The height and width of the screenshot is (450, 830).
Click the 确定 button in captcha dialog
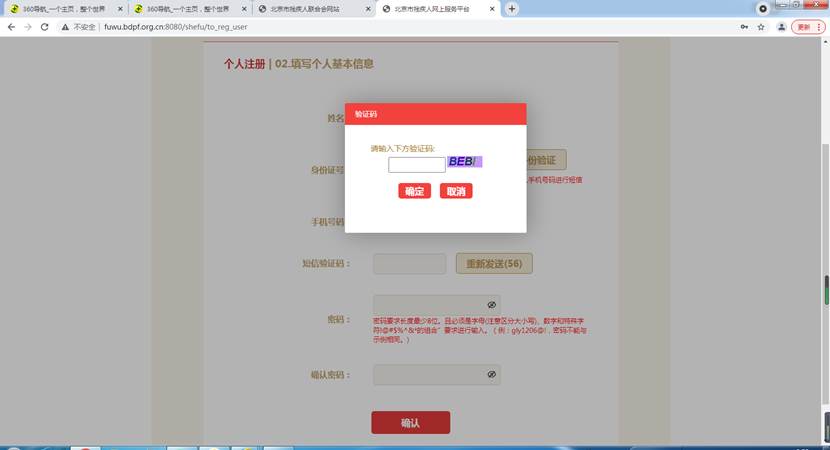coord(414,191)
